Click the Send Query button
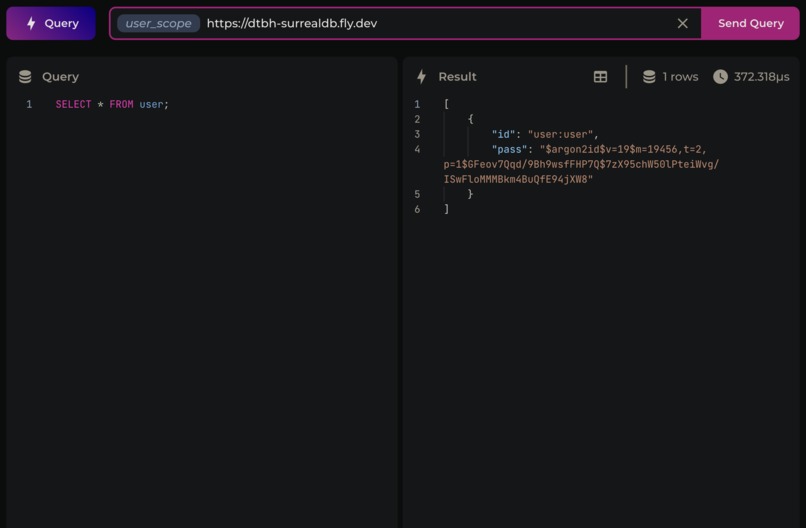This screenshot has height=528, width=806. point(750,23)
